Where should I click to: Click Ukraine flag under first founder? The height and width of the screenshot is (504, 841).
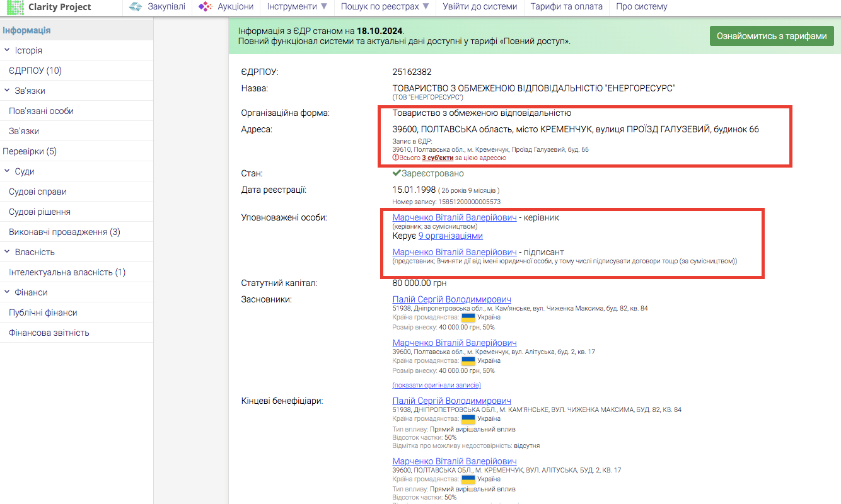click(x=468, y=318)
